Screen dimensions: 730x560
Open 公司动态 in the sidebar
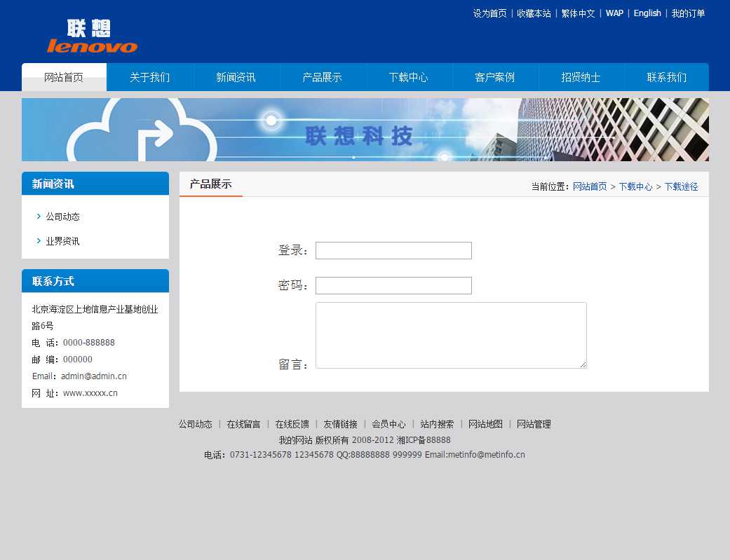pos(62,217)
